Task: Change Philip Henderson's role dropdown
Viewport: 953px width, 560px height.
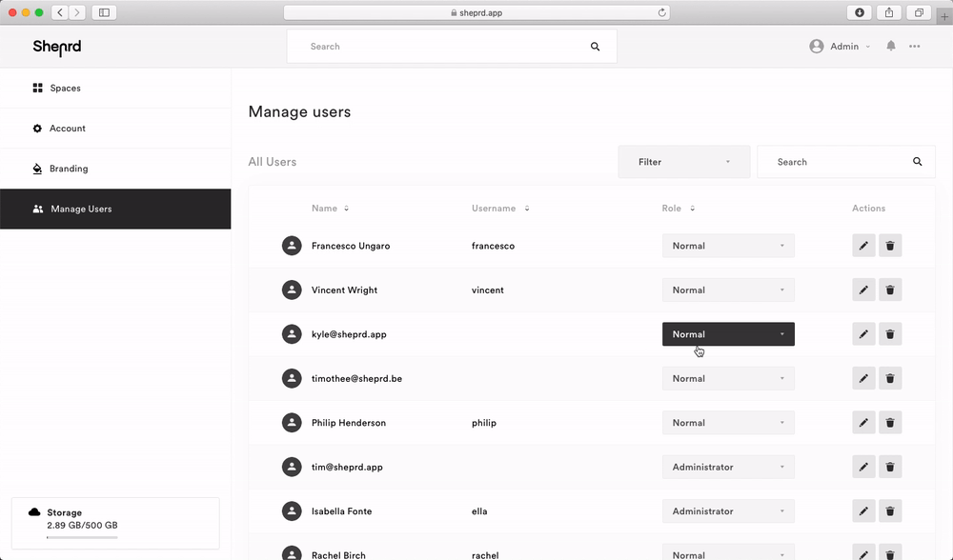Action: (x=728, y=423)
